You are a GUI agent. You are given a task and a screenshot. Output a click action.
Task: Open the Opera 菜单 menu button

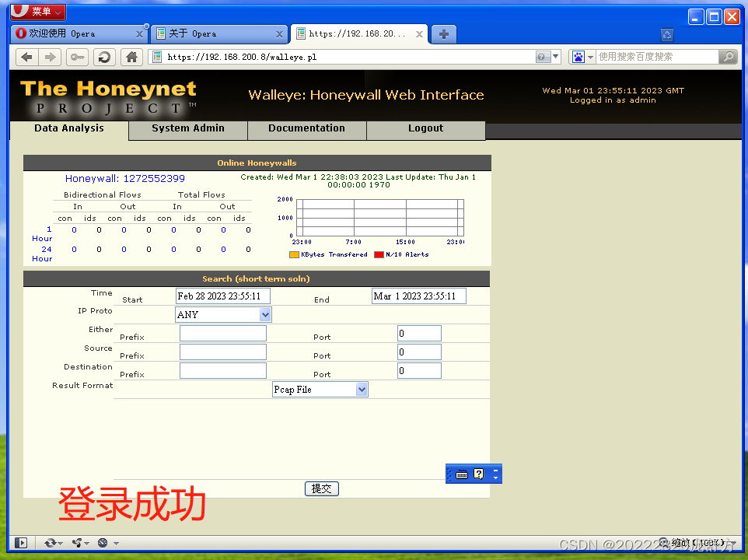click(x=38, y=11)
